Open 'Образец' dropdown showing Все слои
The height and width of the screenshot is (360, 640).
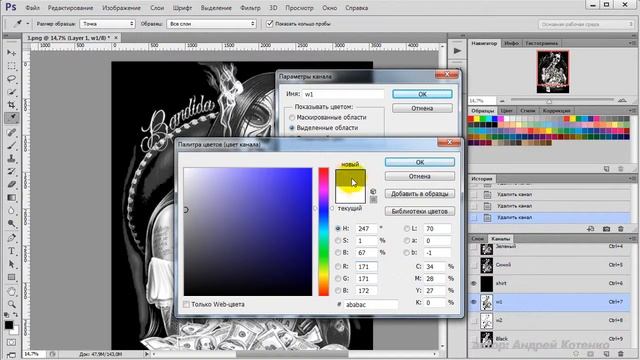point(211,24)
